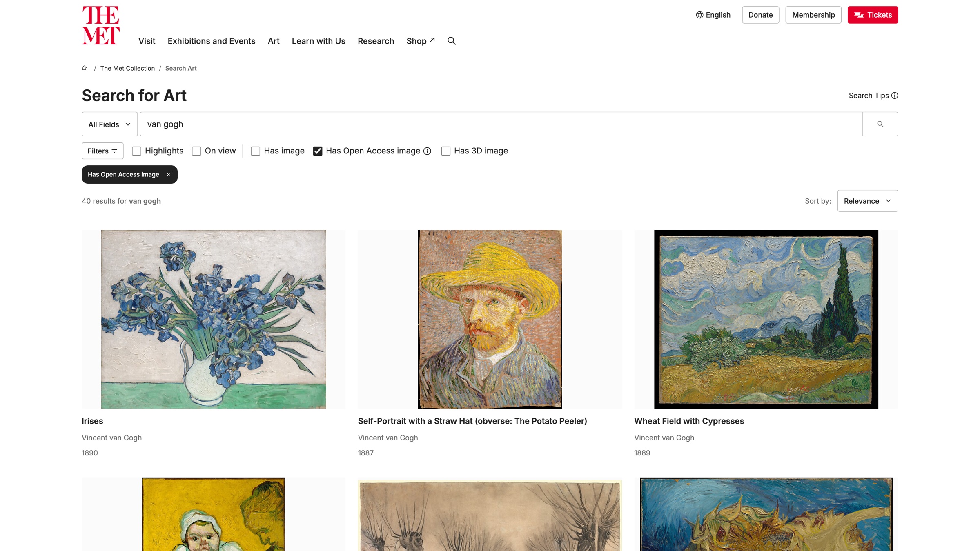
Task: Click the yellow baby portrait thumbnail
Action: 214,514
